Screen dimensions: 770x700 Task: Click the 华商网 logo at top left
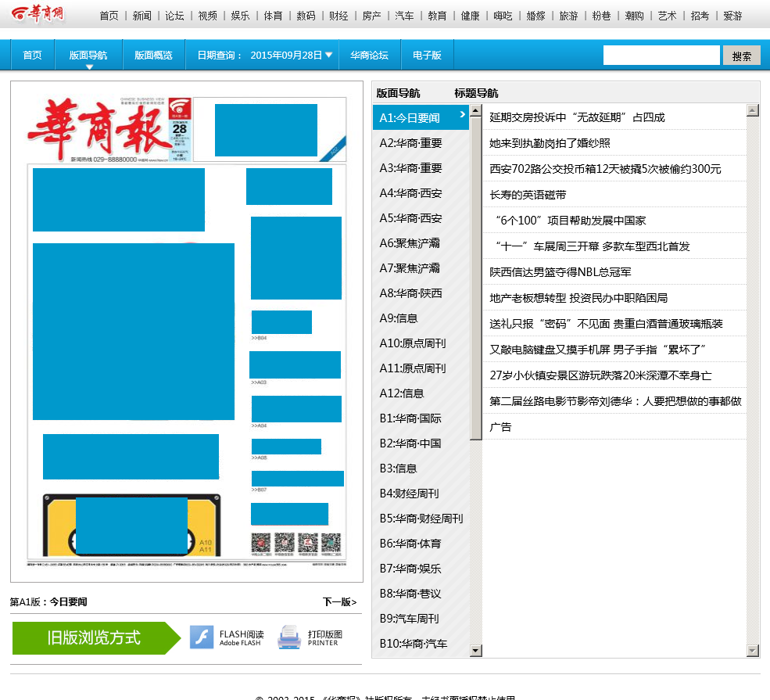(x=38, y=14)
